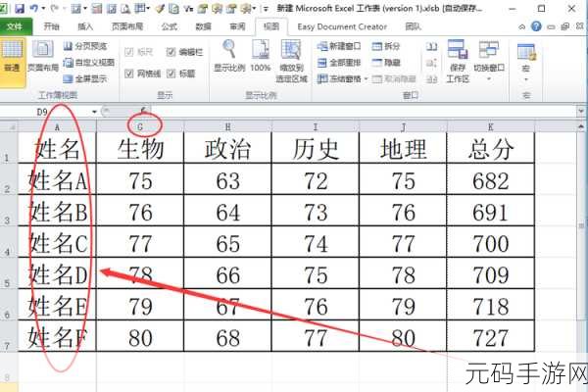Click the Excel Help question mark icon
The image size is (588, 392).
536,26
